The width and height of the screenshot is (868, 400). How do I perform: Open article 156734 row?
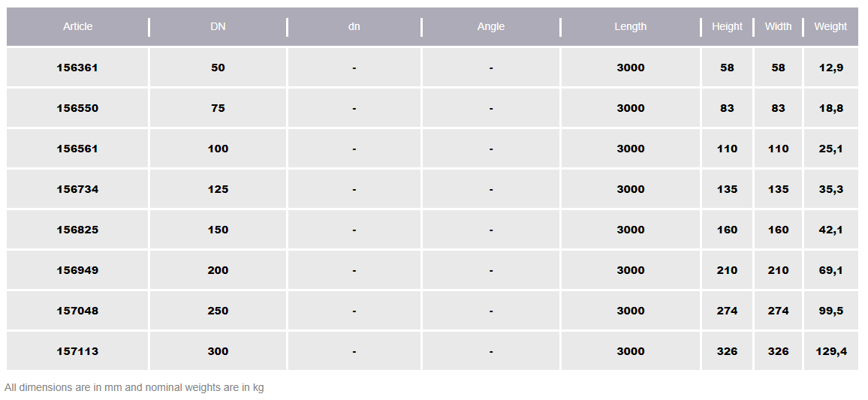(x=77, y=189)
